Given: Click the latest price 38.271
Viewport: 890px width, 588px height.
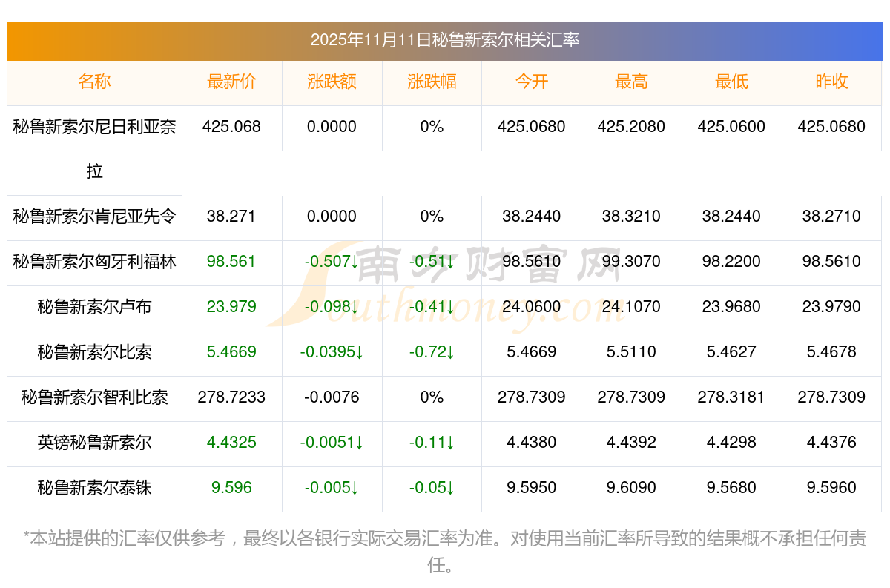Looking at the screenshot, I should click(x=231, y=217).
